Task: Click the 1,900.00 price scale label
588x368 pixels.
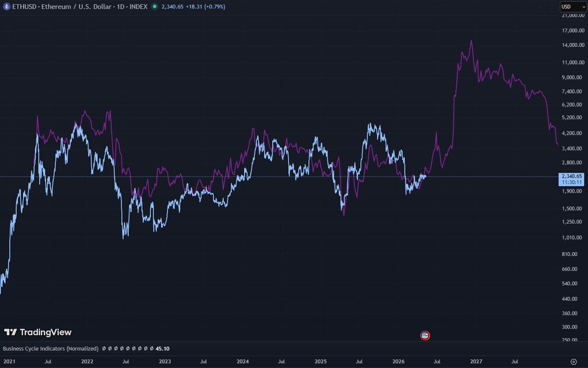Action: pyautogui.click(x=572, y=191)
